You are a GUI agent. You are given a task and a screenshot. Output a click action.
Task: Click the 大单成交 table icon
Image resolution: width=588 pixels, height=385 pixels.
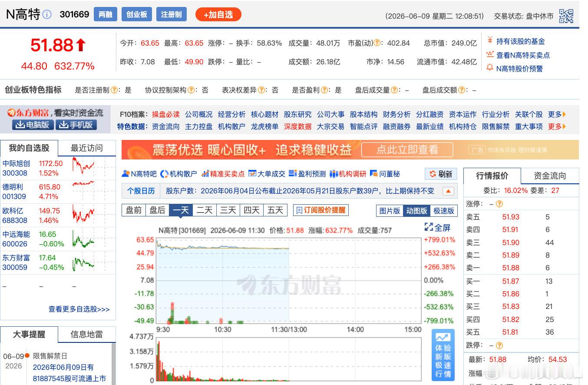coord(252,174)
